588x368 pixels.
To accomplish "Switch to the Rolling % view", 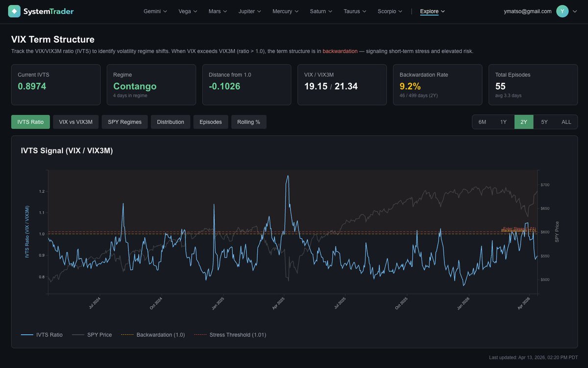I will (248, 122).
